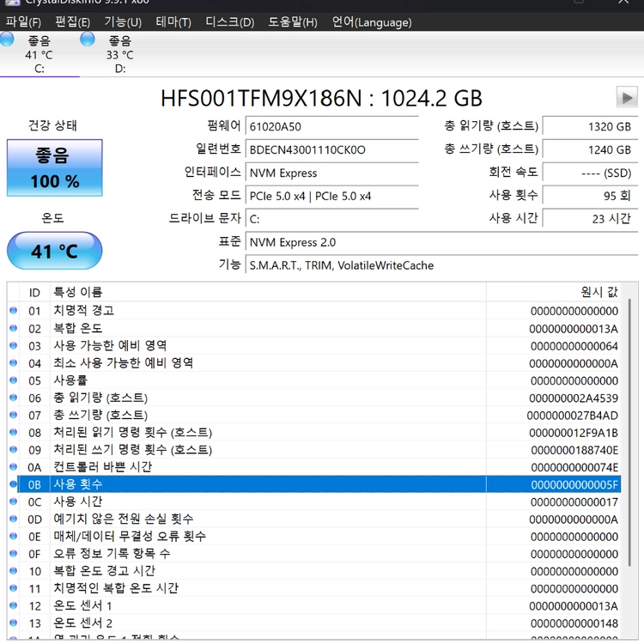Click the 41 °C temperature button
The width and height of the screenshot is (644, 644).
click(55, 251)
